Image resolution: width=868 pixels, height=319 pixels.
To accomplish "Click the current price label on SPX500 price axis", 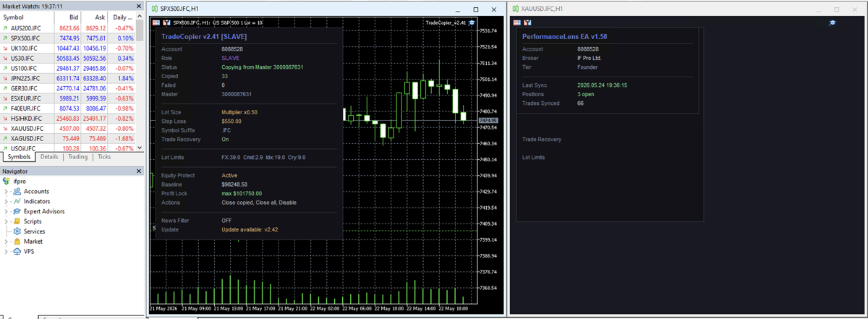I will click(488, 120).
